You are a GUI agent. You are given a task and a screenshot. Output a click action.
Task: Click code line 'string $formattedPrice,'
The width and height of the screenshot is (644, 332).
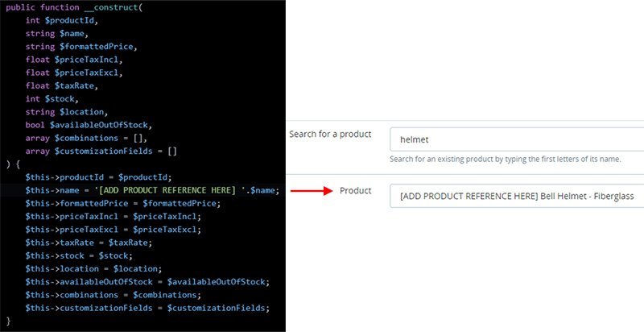[x=81, y=47]
